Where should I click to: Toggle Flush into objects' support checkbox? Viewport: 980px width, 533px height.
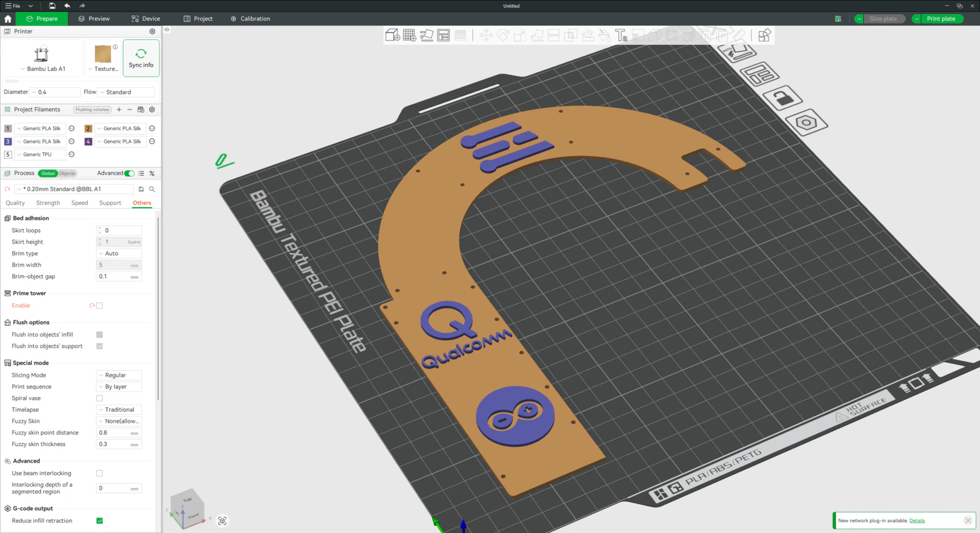coord(99,346)
